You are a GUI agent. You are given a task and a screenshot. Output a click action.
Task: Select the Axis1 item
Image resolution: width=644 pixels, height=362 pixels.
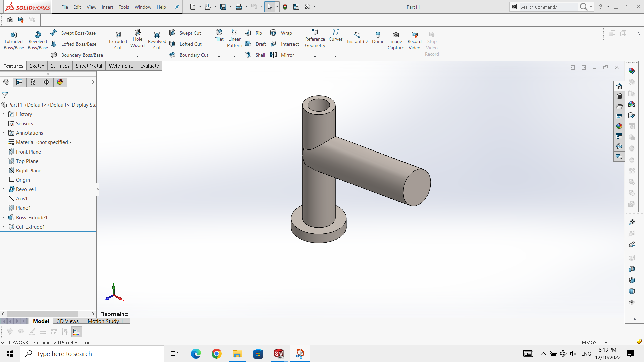click(18, 199)
